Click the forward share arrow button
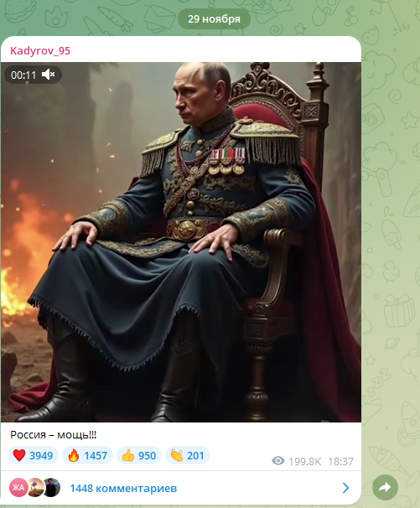 pos(385,487)
